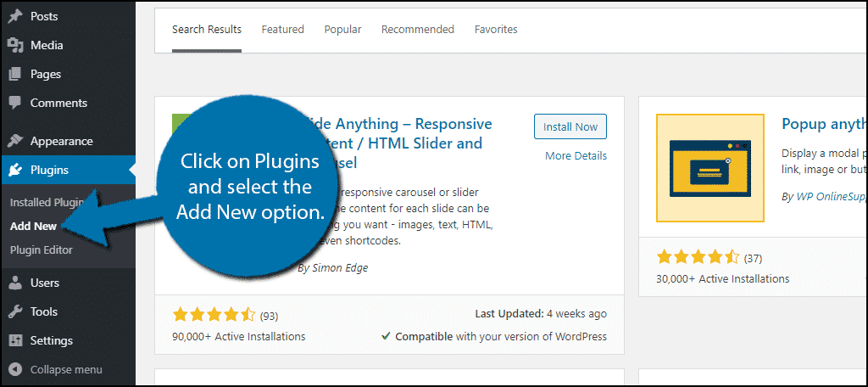Open the Comments speech bubble icon
The height and width of the screenshot is (387, 868).
[15, 104]
